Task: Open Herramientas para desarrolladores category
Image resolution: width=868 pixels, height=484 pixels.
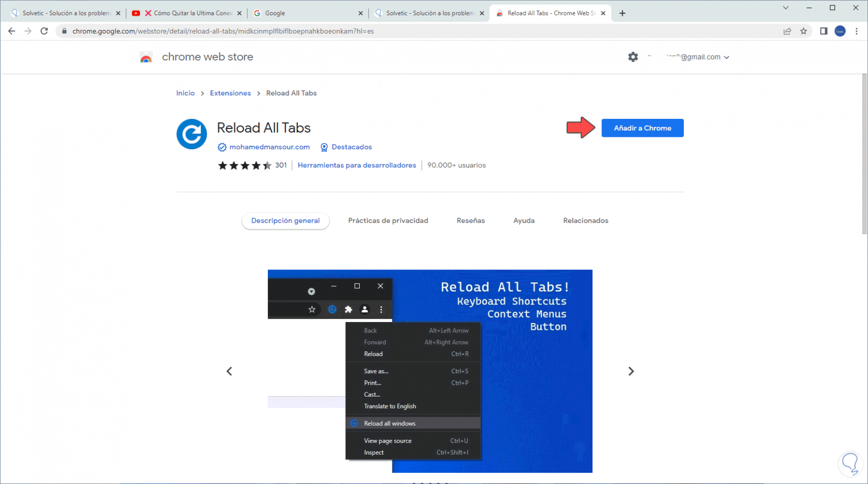Action: point(357,165)
